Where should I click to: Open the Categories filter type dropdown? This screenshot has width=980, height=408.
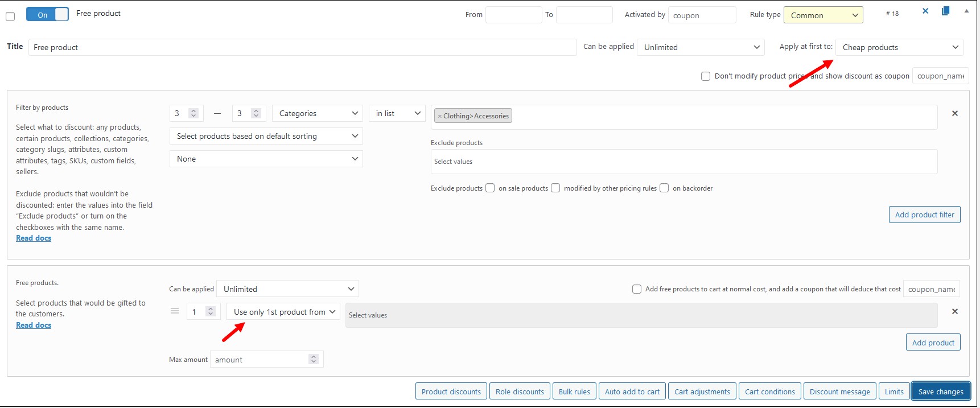point(318,113)
